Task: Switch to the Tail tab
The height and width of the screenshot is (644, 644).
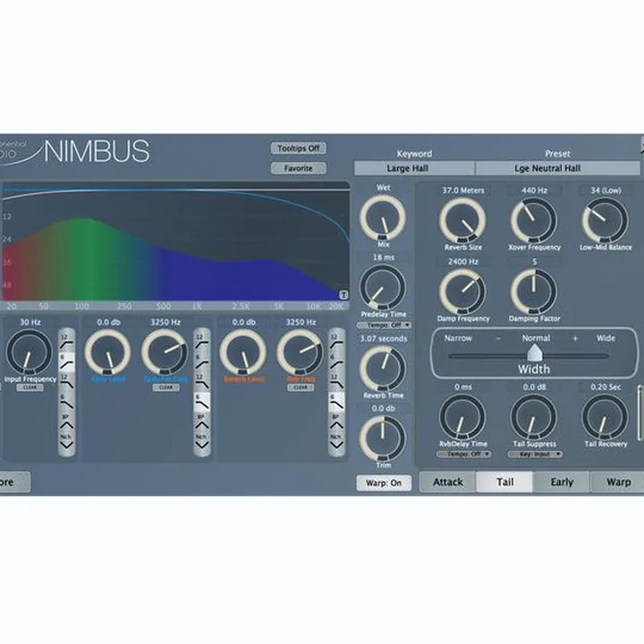Action: point(504,482)
